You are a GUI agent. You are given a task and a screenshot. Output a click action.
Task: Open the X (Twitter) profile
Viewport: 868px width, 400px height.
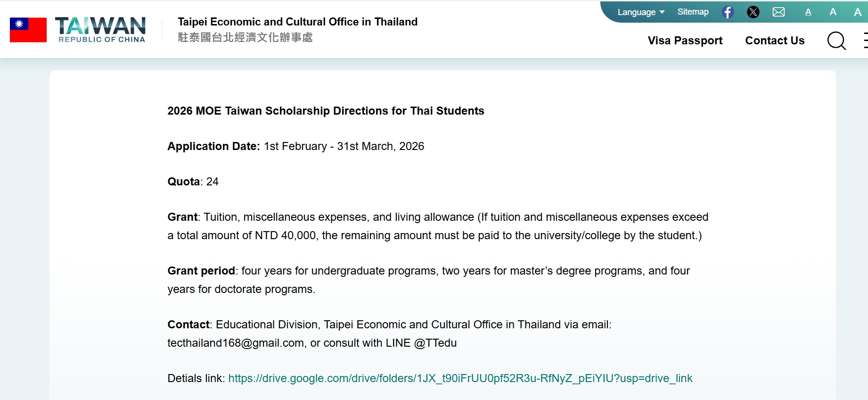click(753, 12)
